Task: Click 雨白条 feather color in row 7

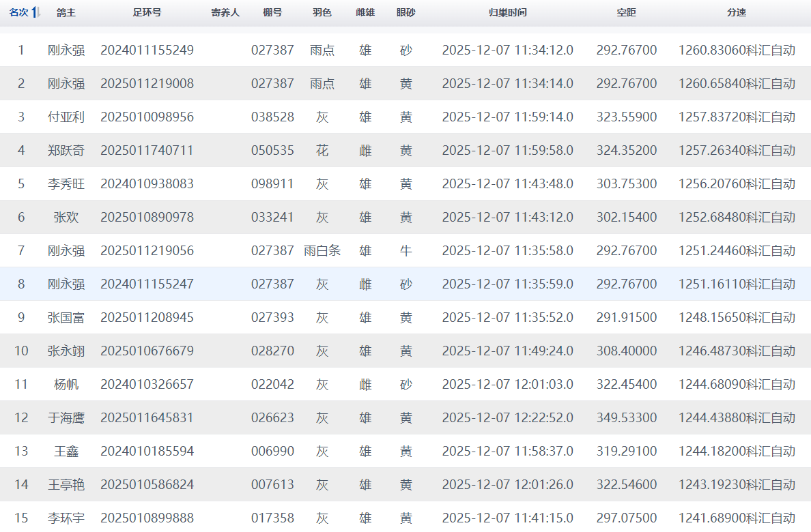Action: pos(322,251)
